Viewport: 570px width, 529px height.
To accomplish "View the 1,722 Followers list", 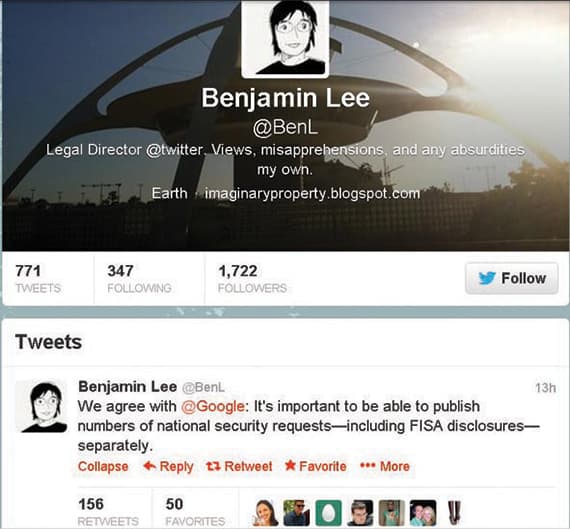I will 252,279.
